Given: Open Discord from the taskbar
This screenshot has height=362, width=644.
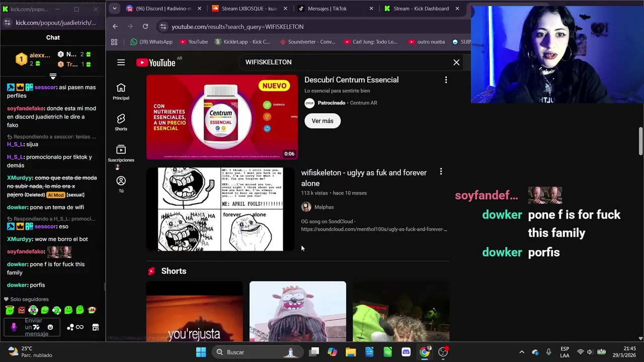Looking at the screenshot, I should pos(406,352).
